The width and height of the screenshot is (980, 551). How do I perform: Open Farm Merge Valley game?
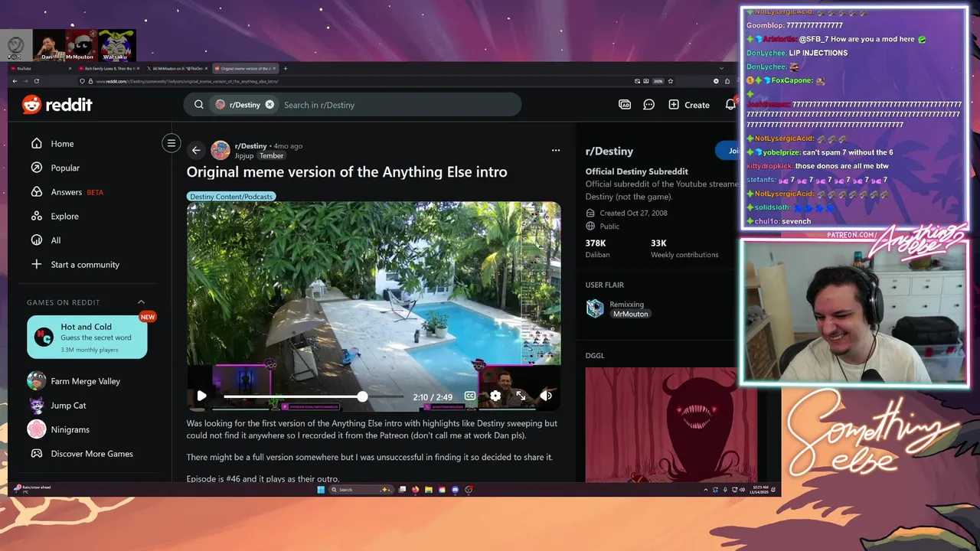[x=73, y=381]
